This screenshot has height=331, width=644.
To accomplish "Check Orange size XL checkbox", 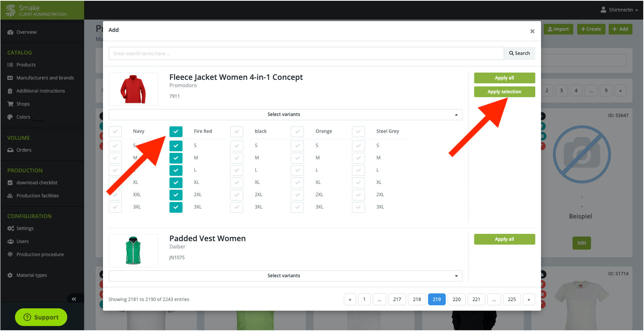I will pos(297,182).
